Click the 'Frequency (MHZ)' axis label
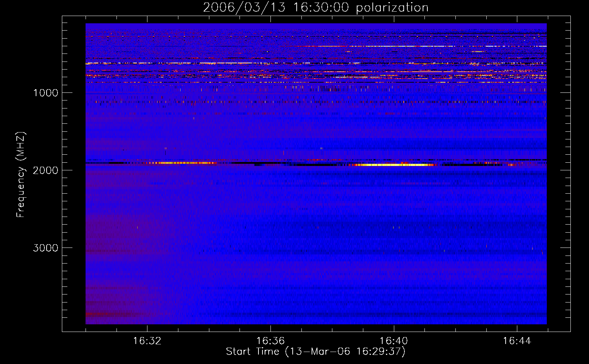Image resolution: width=589 pixels, height=364 pixels. click(21, 174)
